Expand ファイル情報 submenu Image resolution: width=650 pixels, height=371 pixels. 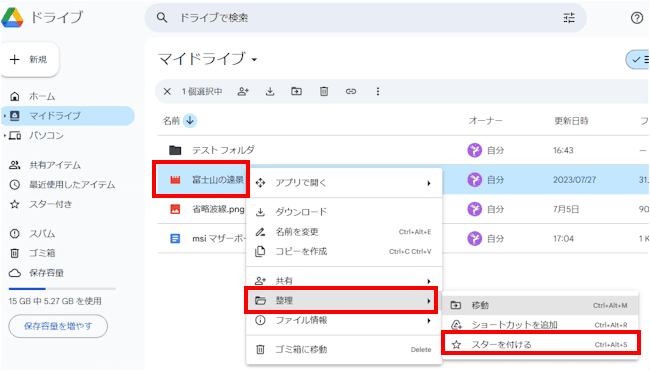(344, 320)
